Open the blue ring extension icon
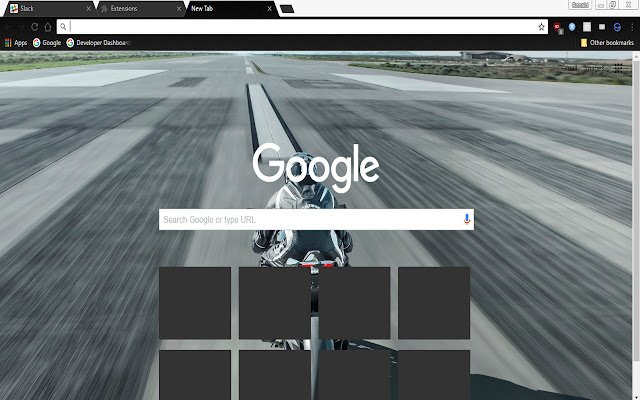Image resolution: width=640 pixels, height=400 pixels. (617, 27)
